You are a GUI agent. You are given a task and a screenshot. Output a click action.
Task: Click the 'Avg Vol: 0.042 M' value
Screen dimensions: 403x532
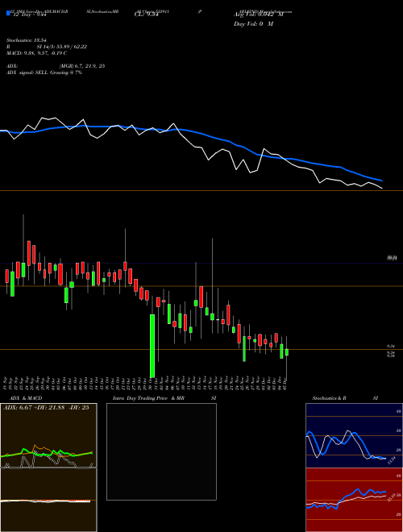(x=258, y=15)
